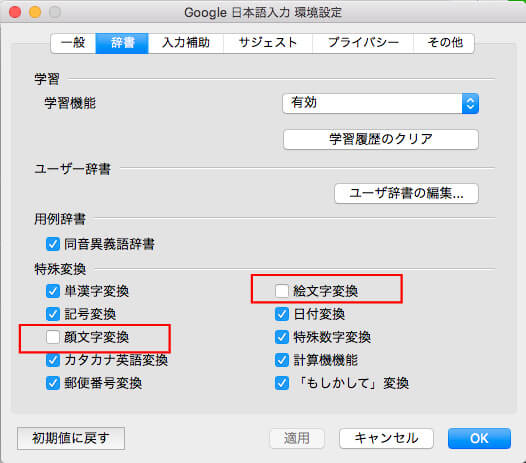Enable 絵文字変換 checkbox
This screenshot has height=463, width=526.
click(281, 291)
